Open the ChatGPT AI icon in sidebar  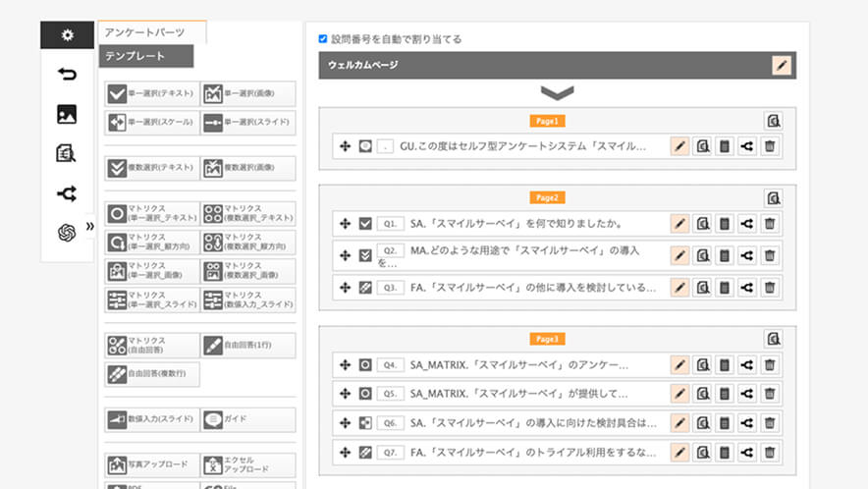pyautogui.click(x=67, y=233)
